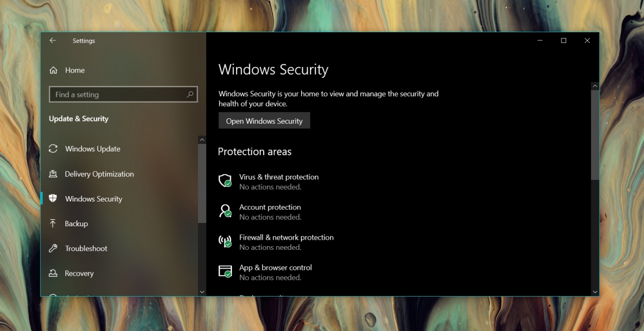Click the Backup upload arrow icon

[x=53, y=223]
